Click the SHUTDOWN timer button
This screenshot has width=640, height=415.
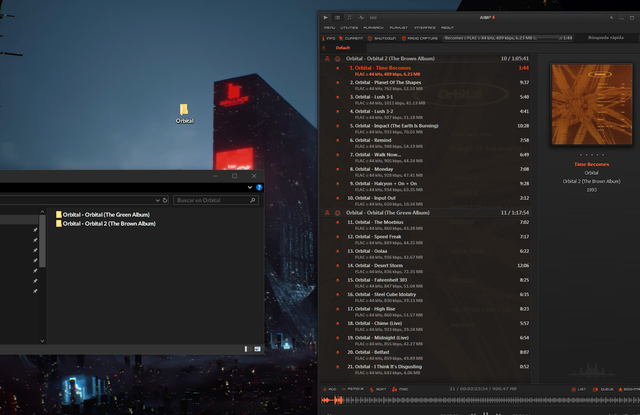pyautogui.click(x=382, y=38)
